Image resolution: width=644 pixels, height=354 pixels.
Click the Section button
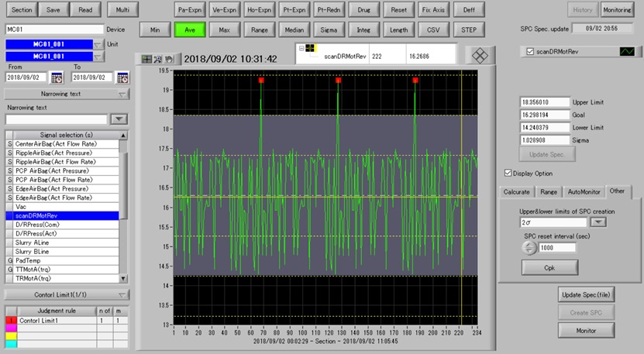click(22, 10)
